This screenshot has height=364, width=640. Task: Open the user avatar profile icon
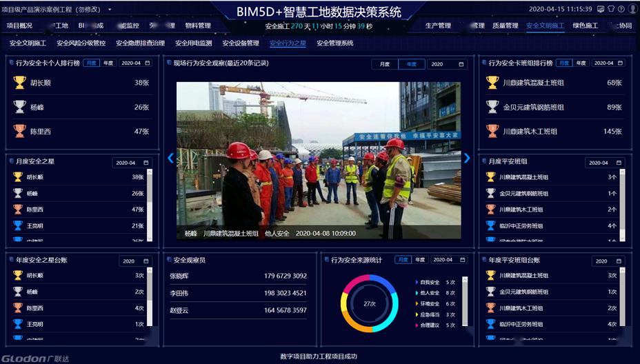point(632,9)
